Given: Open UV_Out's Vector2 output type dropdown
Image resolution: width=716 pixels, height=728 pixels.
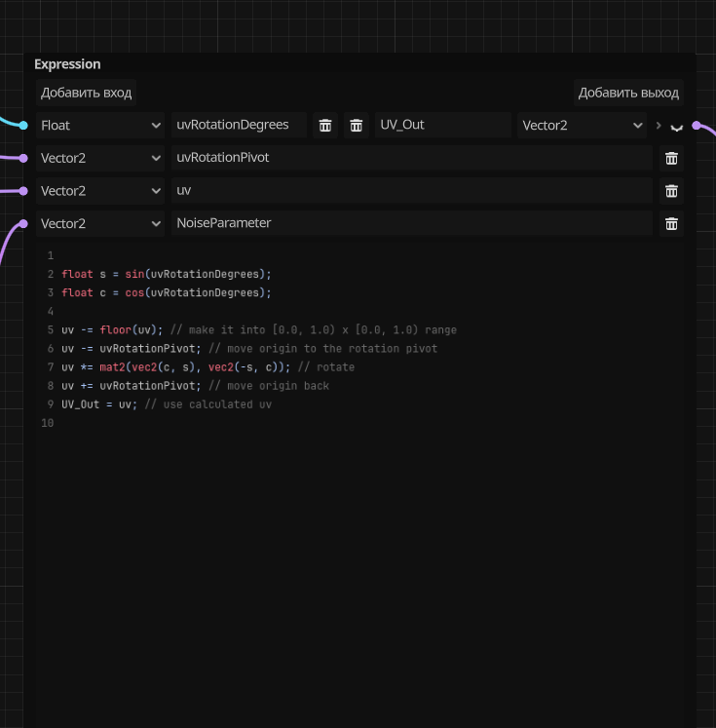Looking at the screenshot, I should 582,125.
